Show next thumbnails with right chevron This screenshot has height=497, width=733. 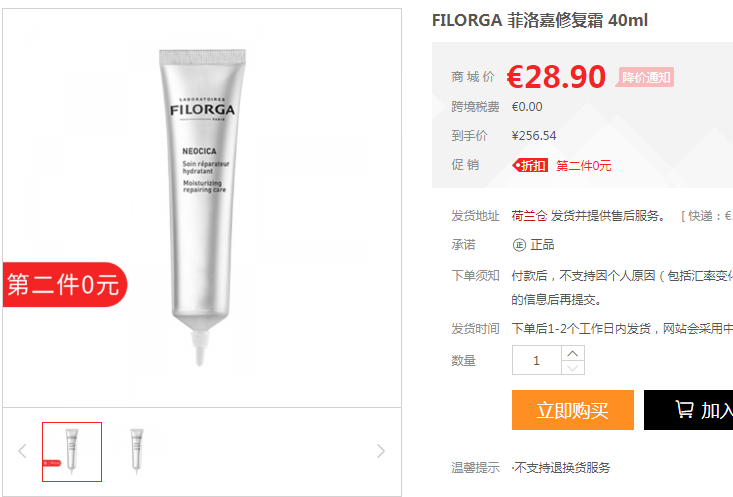[x=381, y=451]
